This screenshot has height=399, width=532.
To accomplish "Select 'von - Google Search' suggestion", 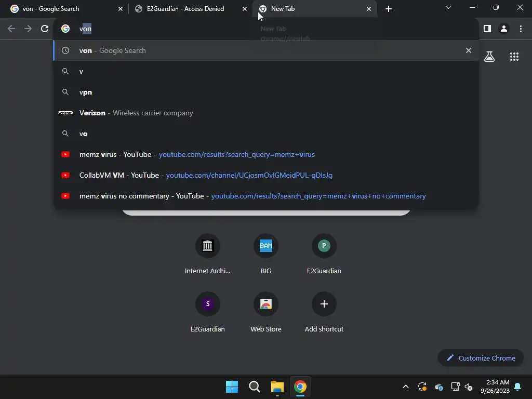I will [266, 50].
